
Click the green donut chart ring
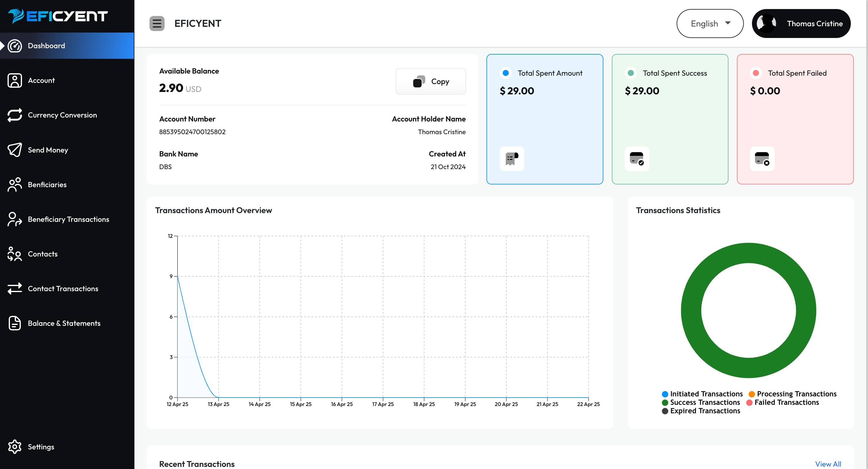(x=691, y=310)
